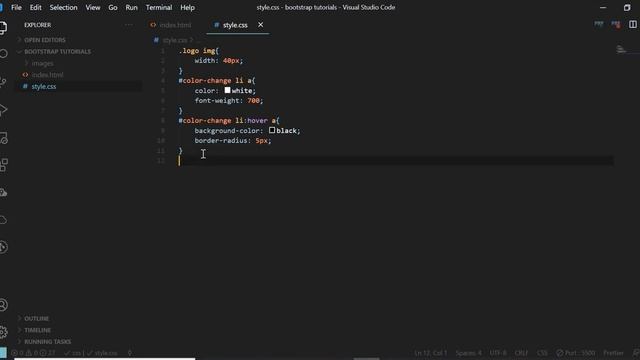Open the Accounts menu icon
Image resolution: width=640 pixels, height=360 pixels.
coord(3,305)
